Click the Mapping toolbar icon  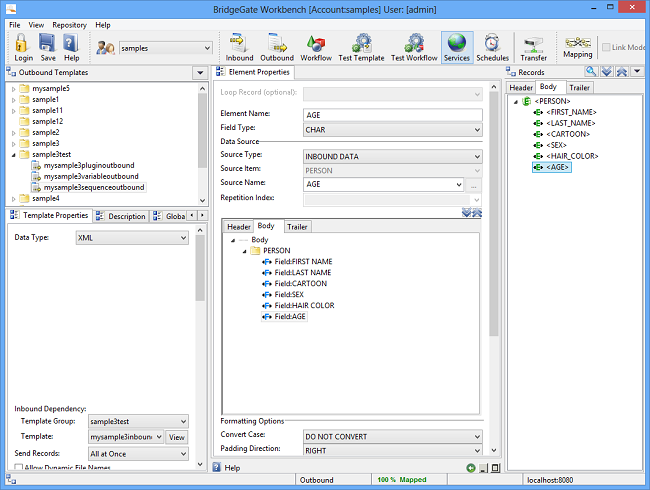[577, 47]
